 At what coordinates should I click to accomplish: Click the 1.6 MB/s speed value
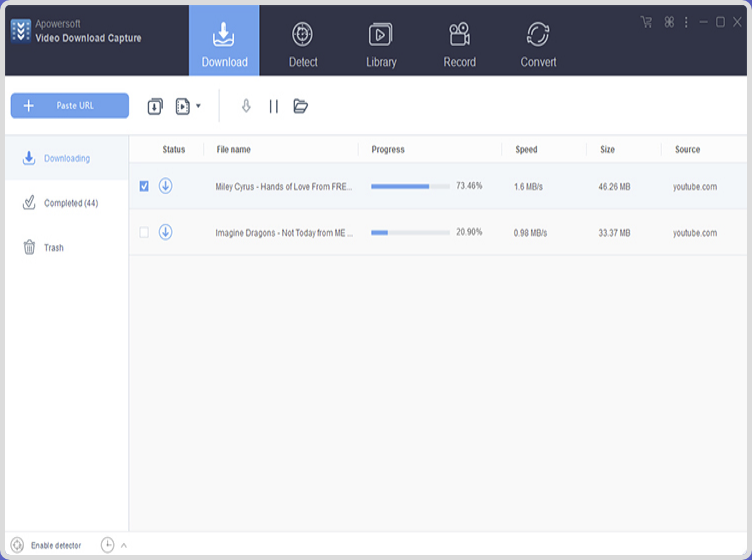tap(528, 187)
